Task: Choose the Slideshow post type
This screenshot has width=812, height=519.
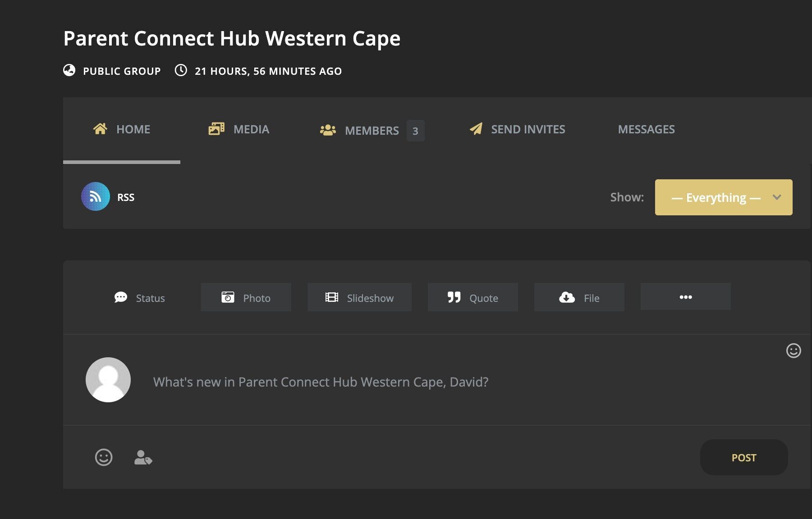Action: 359,297
